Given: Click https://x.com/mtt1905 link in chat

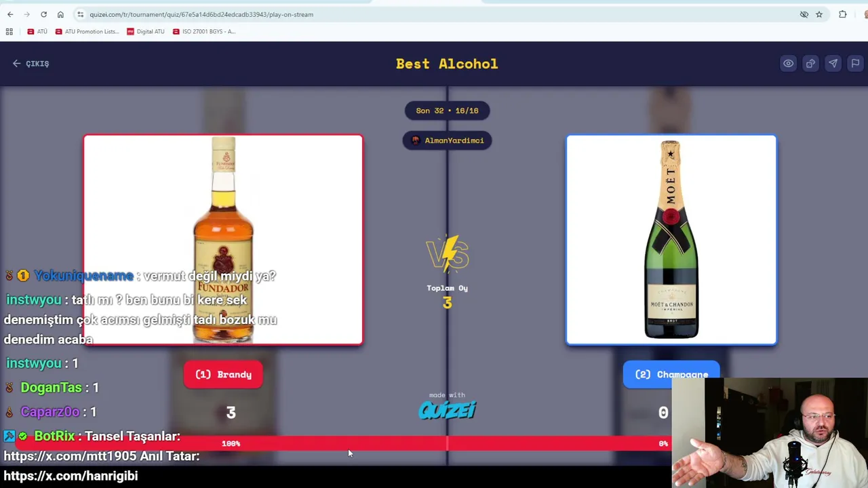Looking at the screenshot, I should tap(71, 456).
